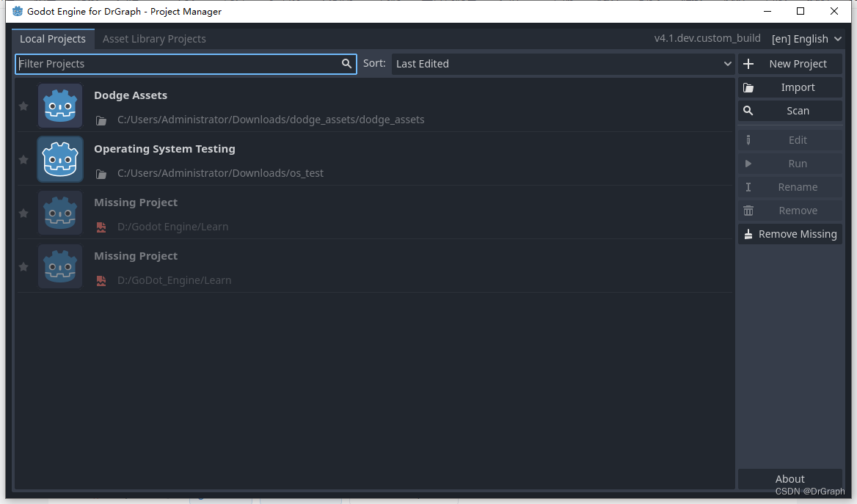Favorite the Dodge Assets project star
This screenshot has width=857, height=504.
click(23, 106)
